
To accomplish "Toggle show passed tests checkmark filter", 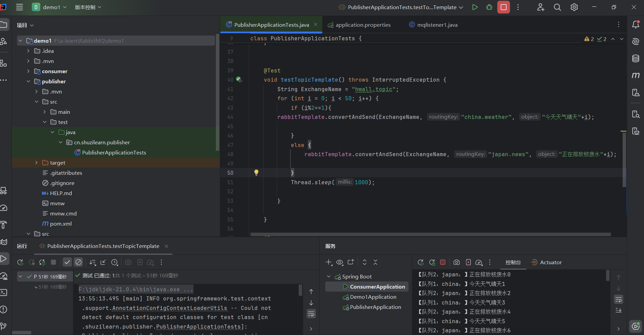I will (x=67, y=262).
